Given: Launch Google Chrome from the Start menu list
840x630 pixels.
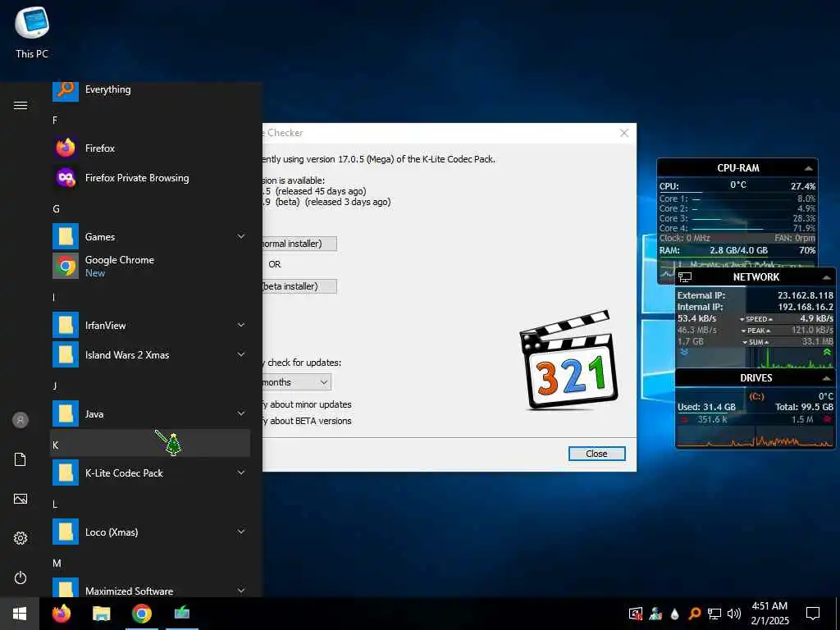Looking at the screenshot, I should point(151,266).
